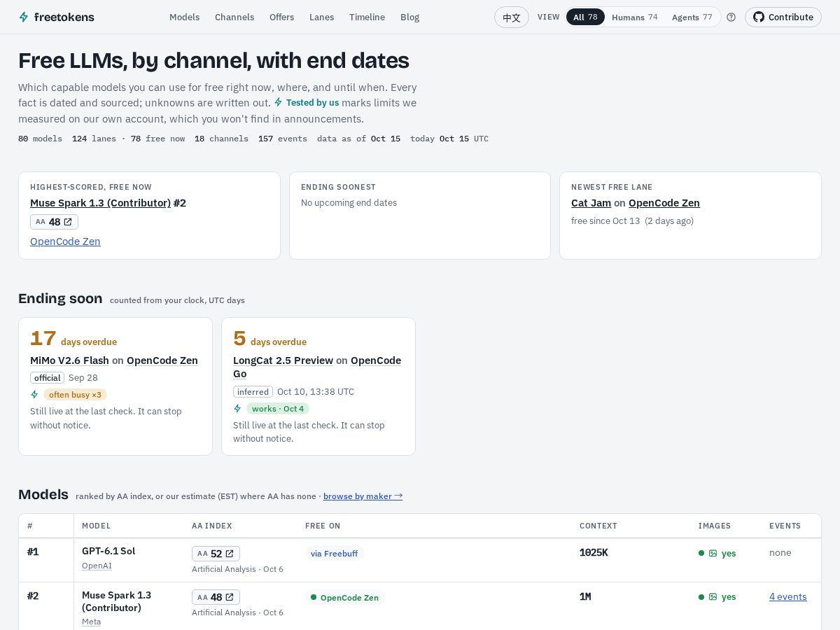Click the FREE ON column header
This screenshot has height=630, width=840.
[x=323, y=526]
